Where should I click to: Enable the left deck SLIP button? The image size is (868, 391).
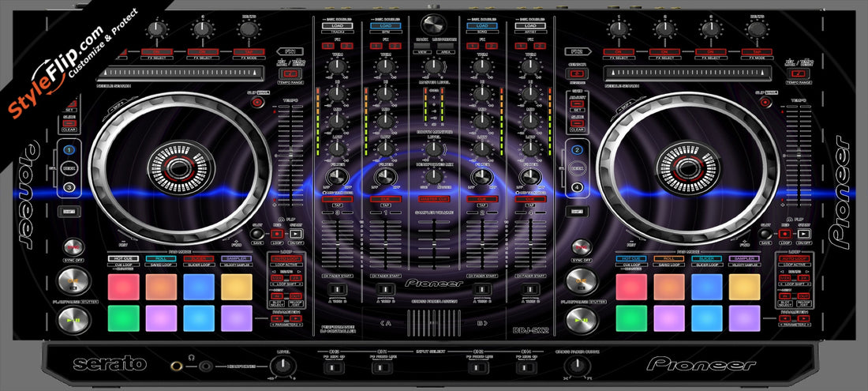[x=256, y=103]
